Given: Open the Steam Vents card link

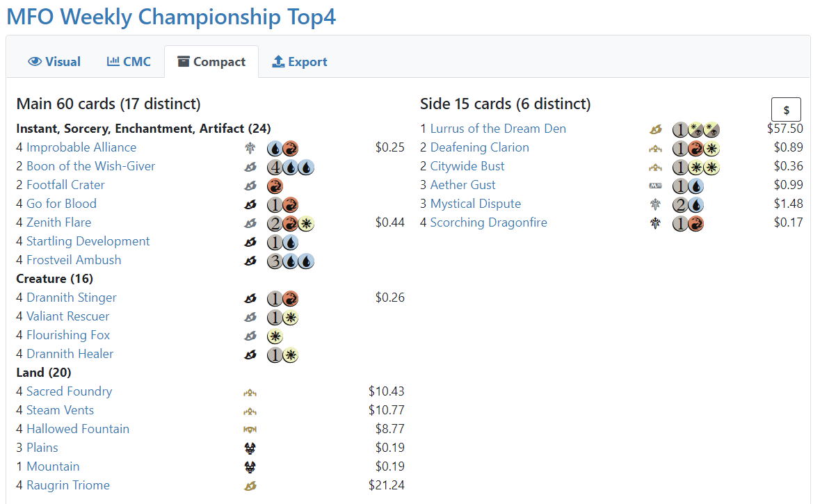Looking at the screenshot, I should point(60,410).
